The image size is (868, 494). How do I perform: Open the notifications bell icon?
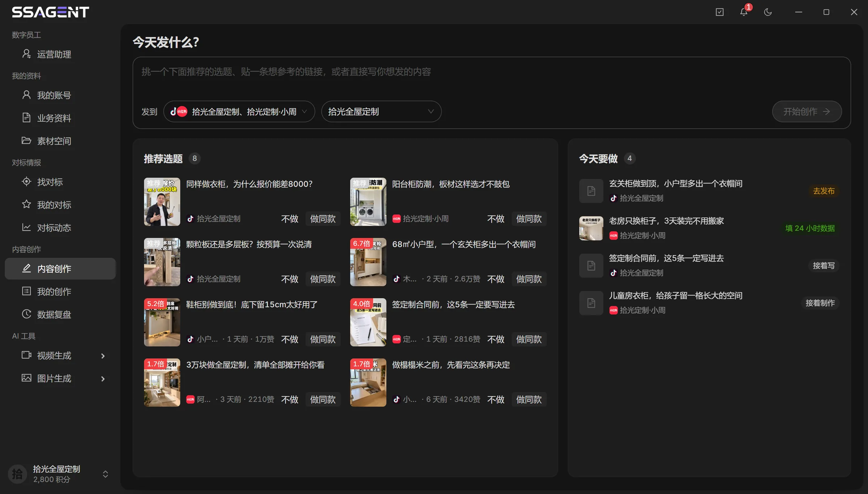coord(744,12)
